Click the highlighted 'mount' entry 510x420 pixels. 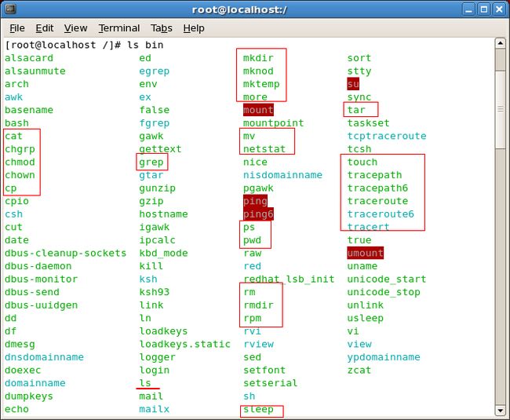click(x=258, y=110)
